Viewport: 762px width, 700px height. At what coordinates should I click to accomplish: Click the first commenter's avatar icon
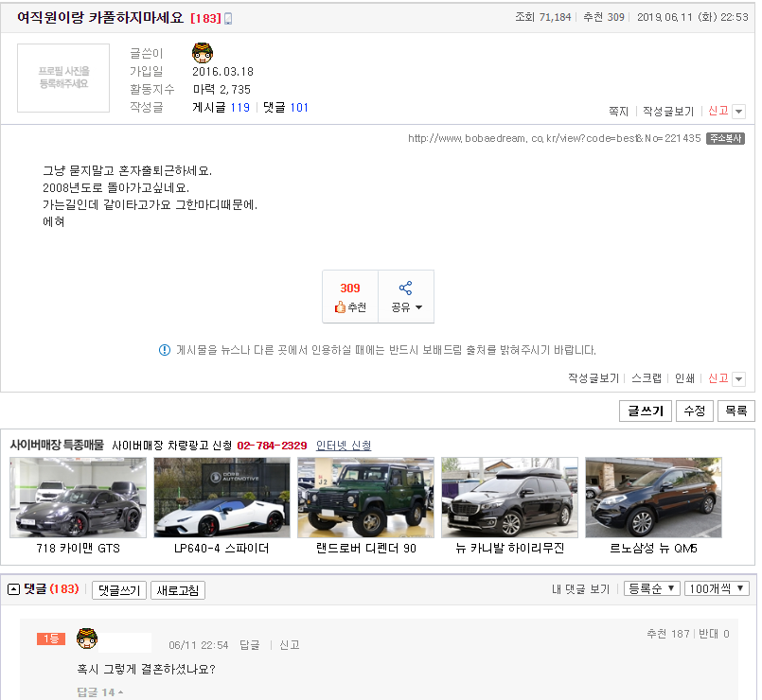click(87, 641)
